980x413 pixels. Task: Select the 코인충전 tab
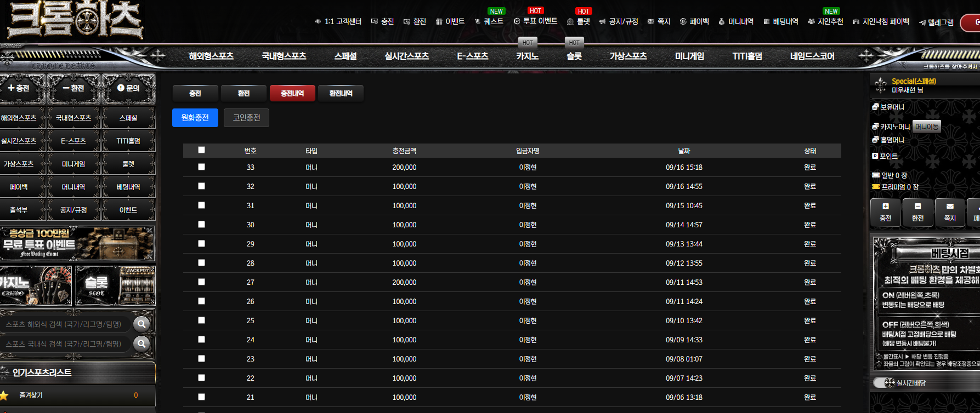pyautogui.click(x=246, y=118)
